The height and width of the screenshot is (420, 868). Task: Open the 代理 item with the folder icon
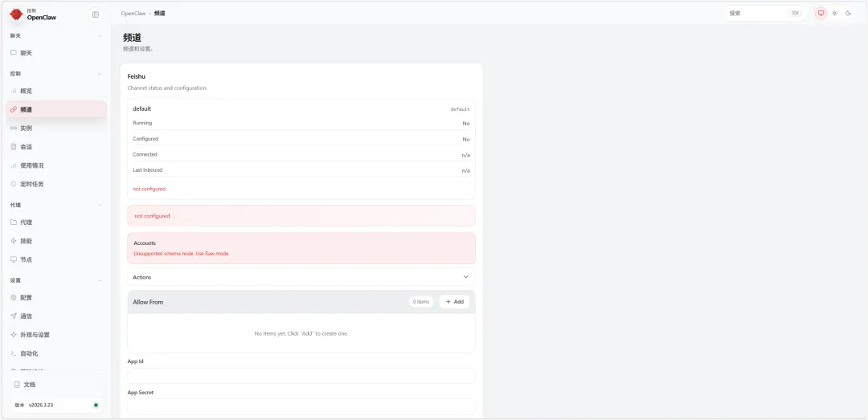(56, 222)
